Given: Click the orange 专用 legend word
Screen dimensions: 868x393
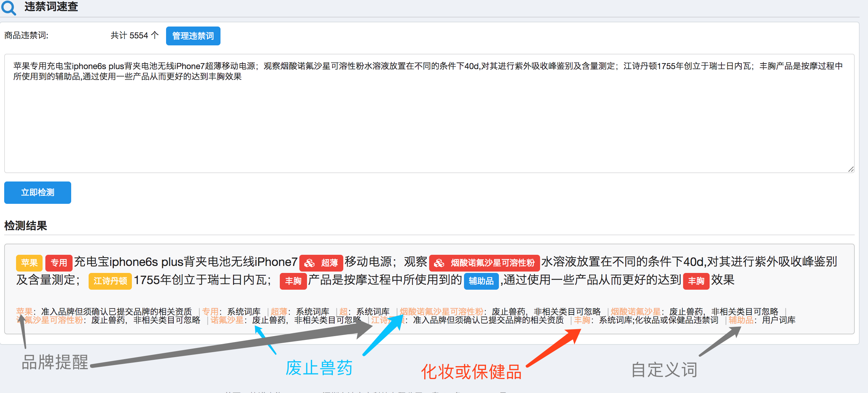Looking at the screenshot, I should (210, 311).
